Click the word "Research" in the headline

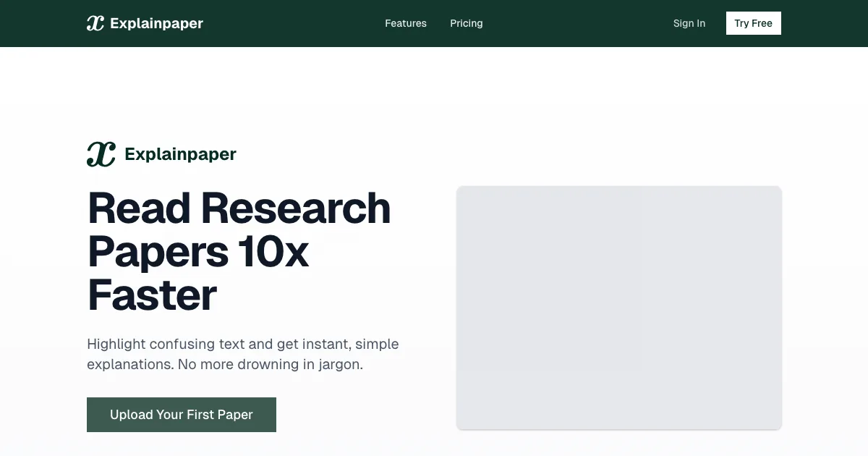(296, 208)
